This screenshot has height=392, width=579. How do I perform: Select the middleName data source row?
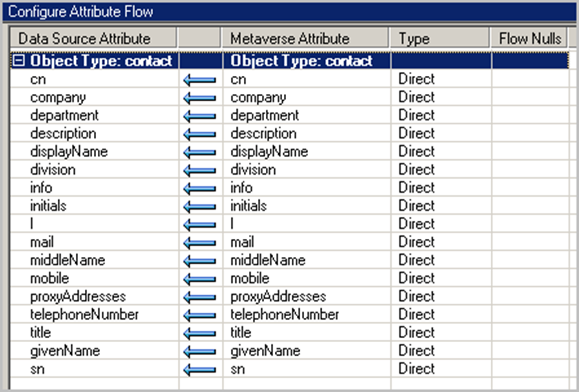click(67, 260)
